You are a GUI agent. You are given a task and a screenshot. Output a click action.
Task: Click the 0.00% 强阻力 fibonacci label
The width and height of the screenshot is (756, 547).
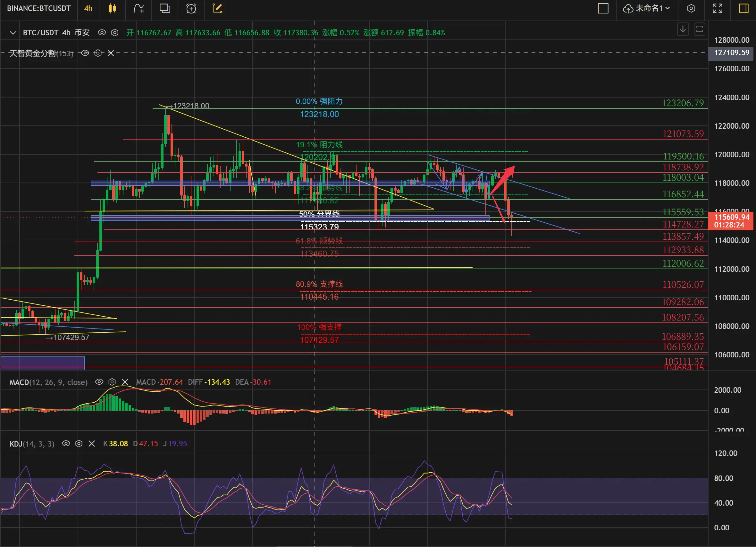pos(319,101)
